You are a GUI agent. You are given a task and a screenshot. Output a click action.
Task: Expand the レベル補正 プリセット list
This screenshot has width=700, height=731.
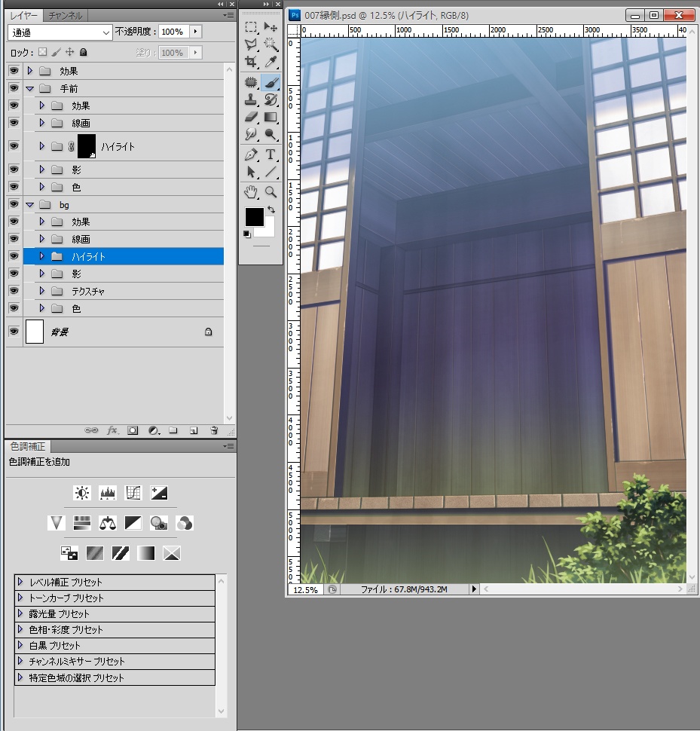pyautogui.click(x=20, y=581)
